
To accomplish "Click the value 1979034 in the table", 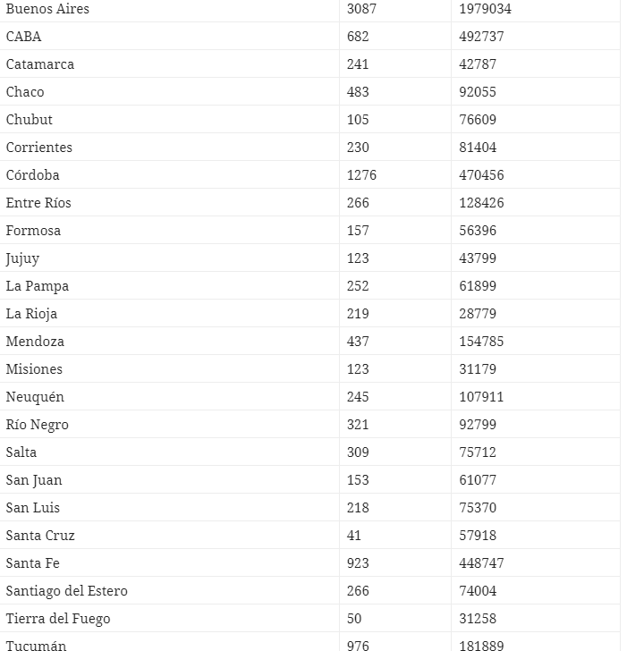I will (486, 9).
